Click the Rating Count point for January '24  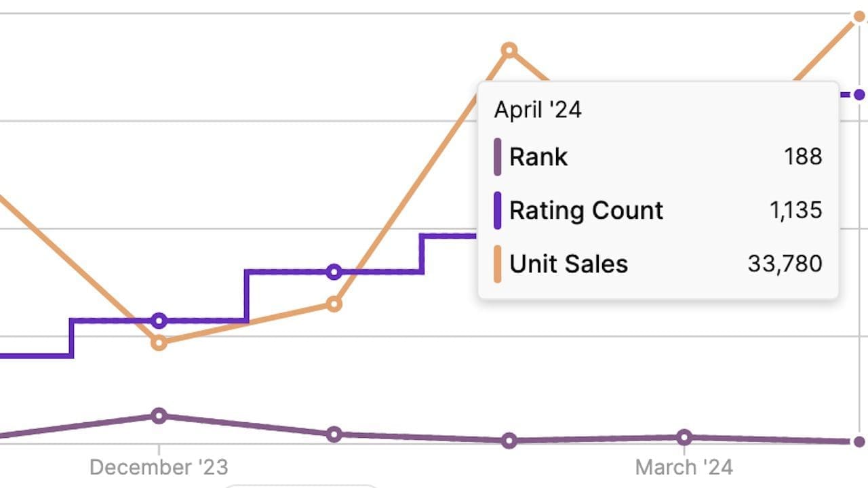(x=334, y=272)
